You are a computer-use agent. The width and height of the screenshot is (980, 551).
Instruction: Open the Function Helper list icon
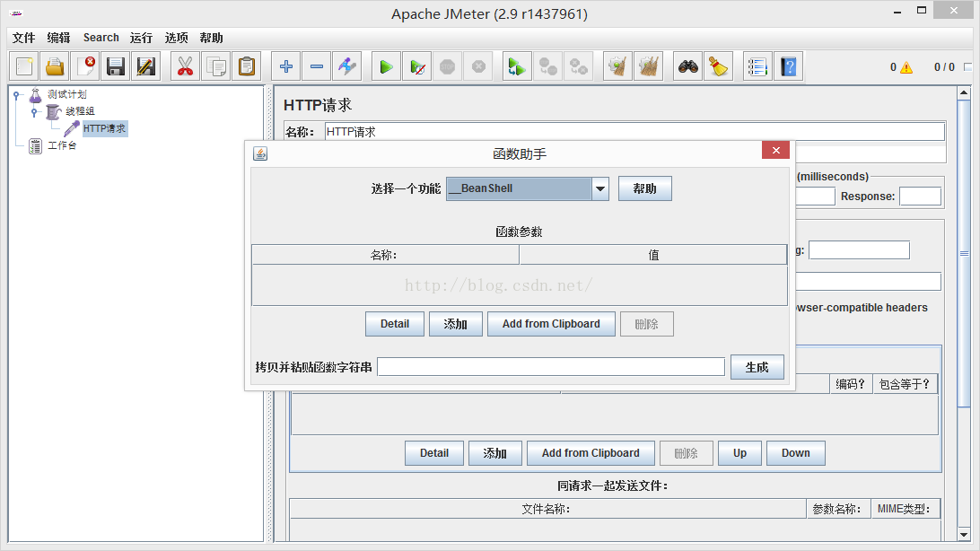click(x=757, y=66)
